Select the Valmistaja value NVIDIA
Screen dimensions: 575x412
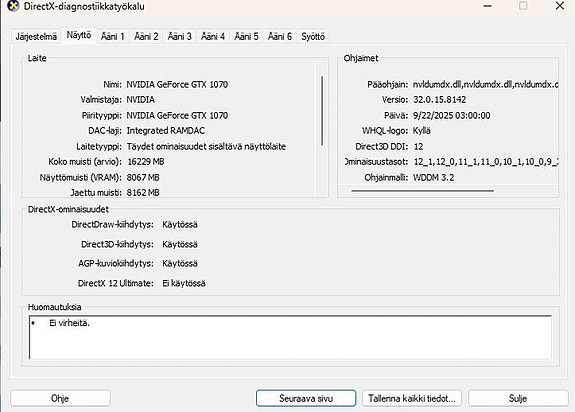pos(140,100)
